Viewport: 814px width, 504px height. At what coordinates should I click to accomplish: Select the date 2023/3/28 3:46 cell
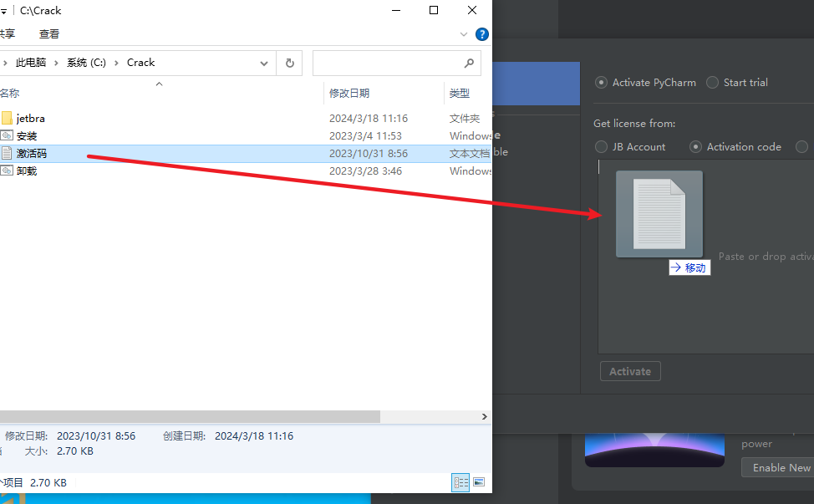[x=365, y=171]
